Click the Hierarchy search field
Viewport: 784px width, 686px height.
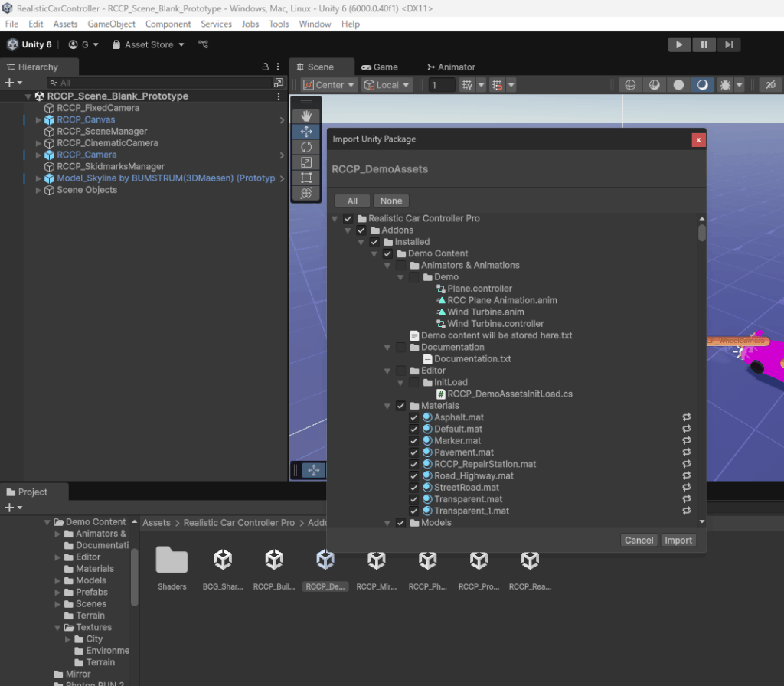click(x=161, y=83)
